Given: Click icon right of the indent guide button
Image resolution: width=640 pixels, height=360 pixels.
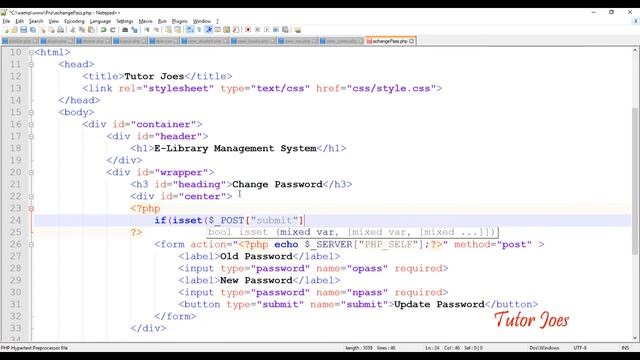Looking at the screenshot, I should (218, 30).
